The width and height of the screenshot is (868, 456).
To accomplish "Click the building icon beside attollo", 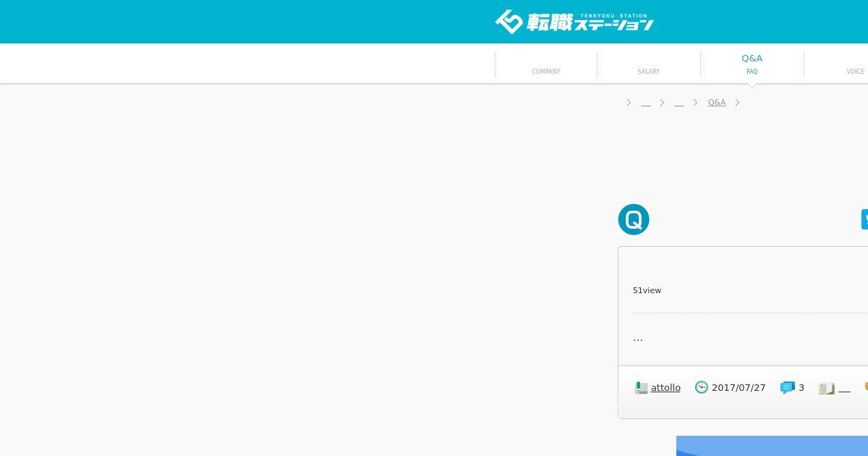I will (641, 388).
